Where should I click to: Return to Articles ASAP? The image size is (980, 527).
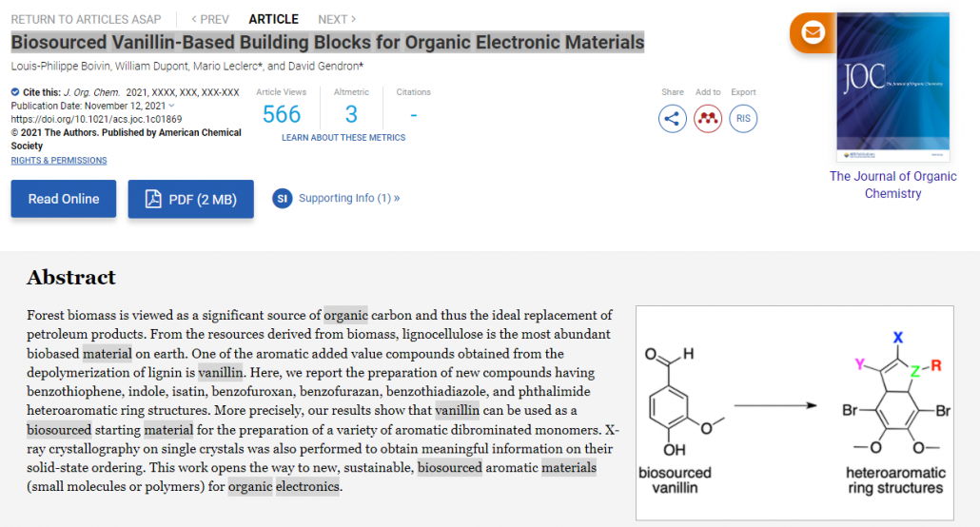point(86,19)
